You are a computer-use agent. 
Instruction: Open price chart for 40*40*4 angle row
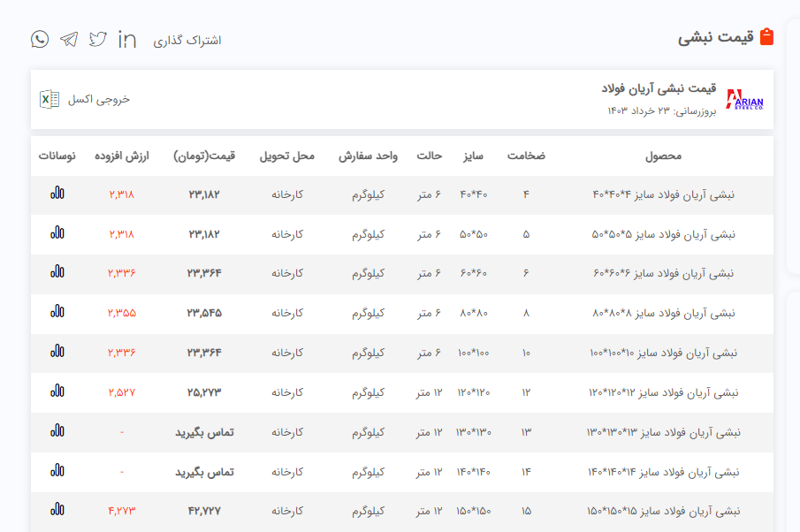pyautogui.click(x=57, y=194)
